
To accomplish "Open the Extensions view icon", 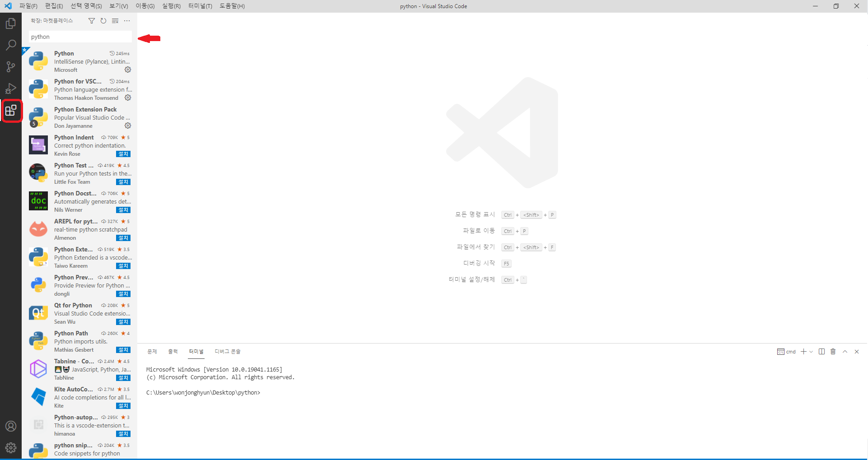I will 11,111.
